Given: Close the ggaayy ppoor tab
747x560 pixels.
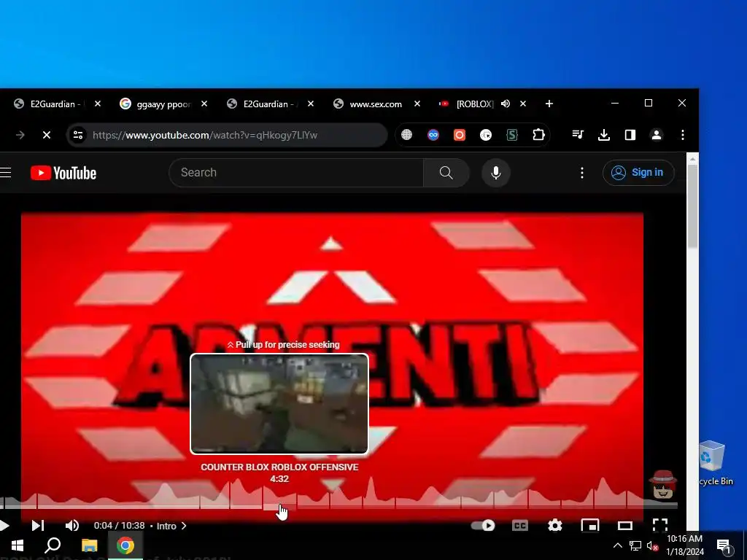Looking at the screenshot, I should click(x=204, y=104).
